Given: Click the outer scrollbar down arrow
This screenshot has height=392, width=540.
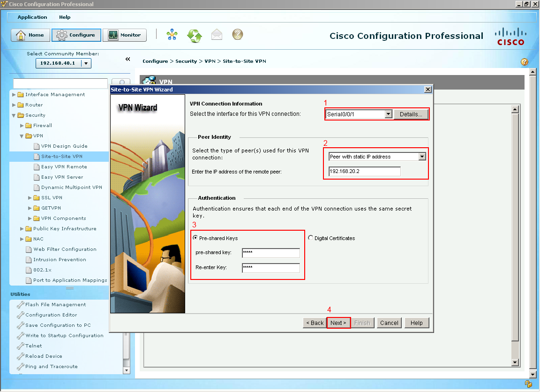Looking at the screenshot, I should pyautogui.click(x=533, y=375).
